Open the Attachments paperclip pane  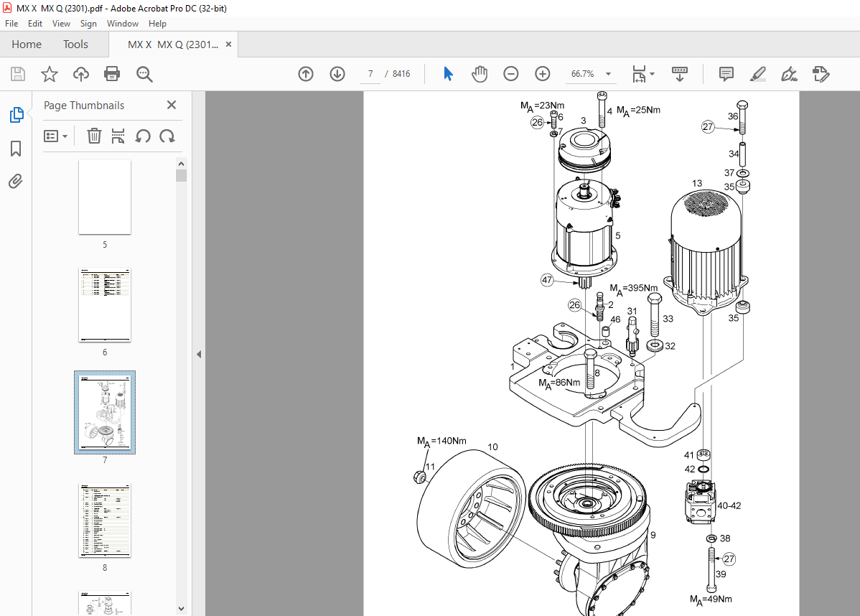point(16,181)
